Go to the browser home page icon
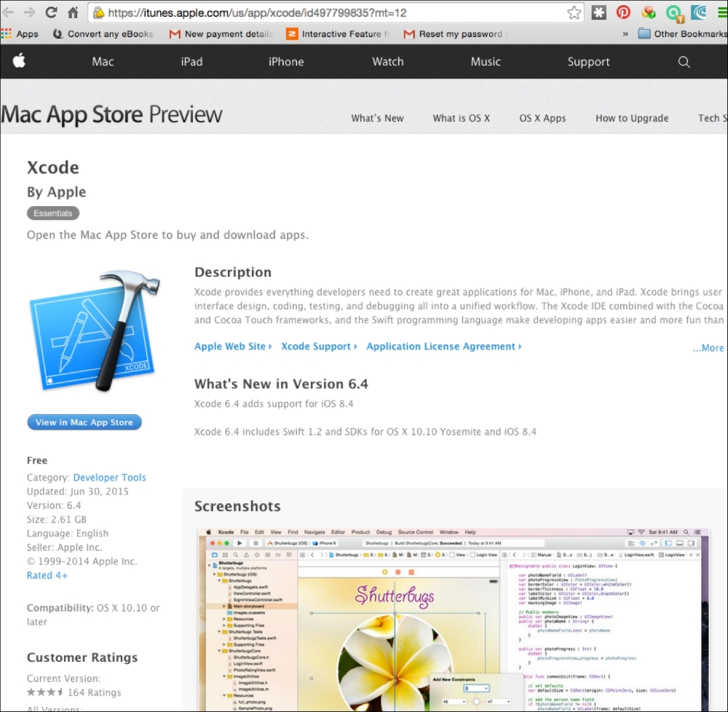 click(x=73, y=12)
